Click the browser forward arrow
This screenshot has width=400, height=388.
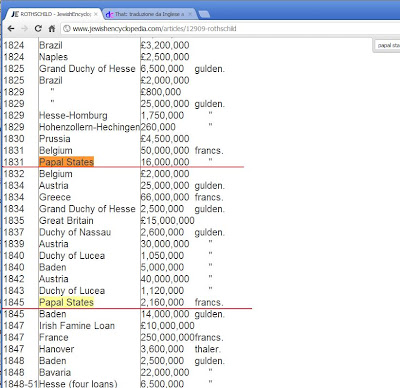click(24, 29)
